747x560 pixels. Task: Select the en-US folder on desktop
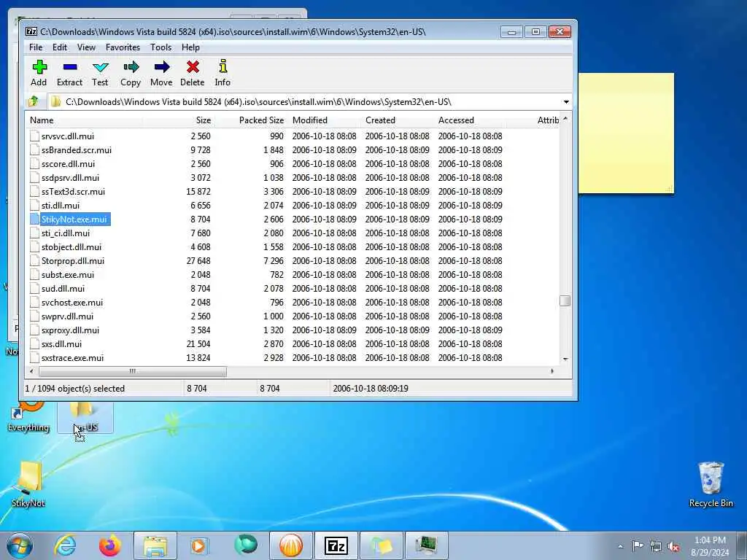point(85,418)
